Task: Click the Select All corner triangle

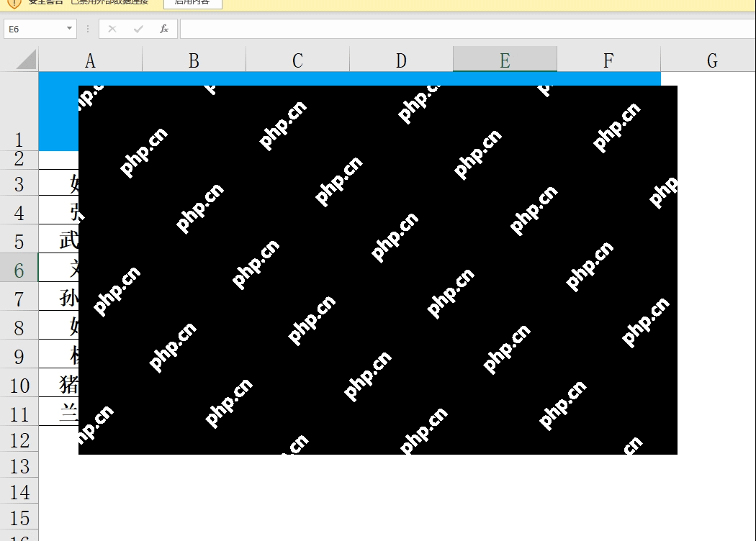Action: tap(26, 60)
